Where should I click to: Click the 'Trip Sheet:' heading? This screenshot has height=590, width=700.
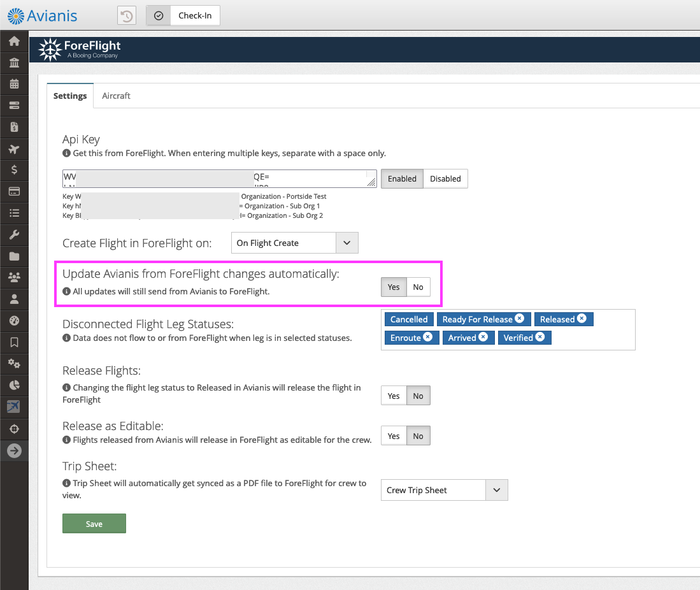point(90,466)
